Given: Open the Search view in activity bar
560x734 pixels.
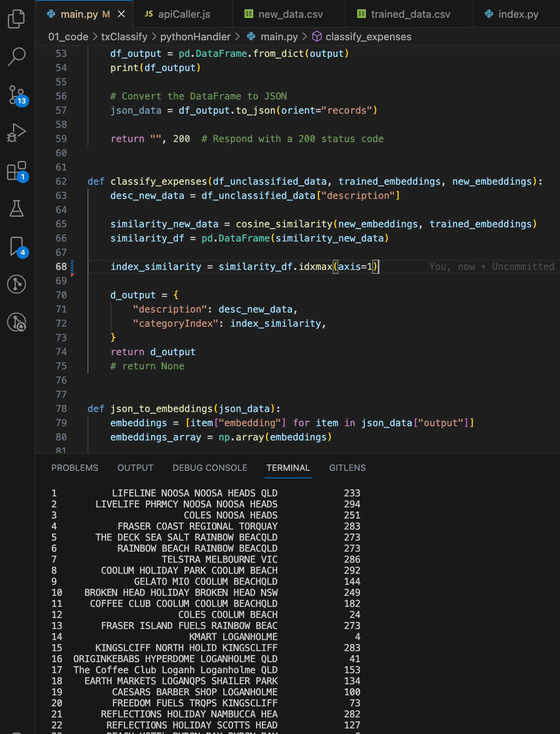Looking at the screenshot, I should (17, 56).
